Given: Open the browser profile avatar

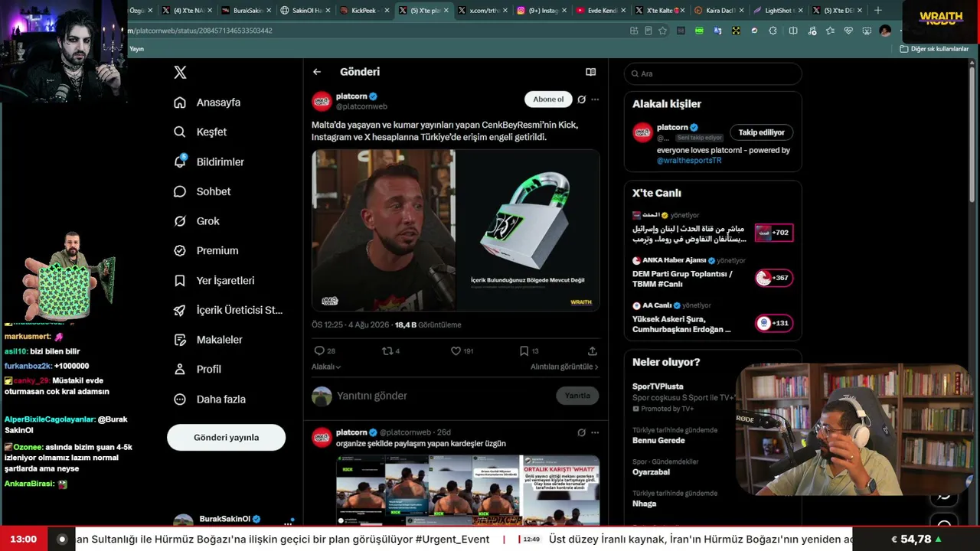Looking at the screenshot, I should pos(885,31).
